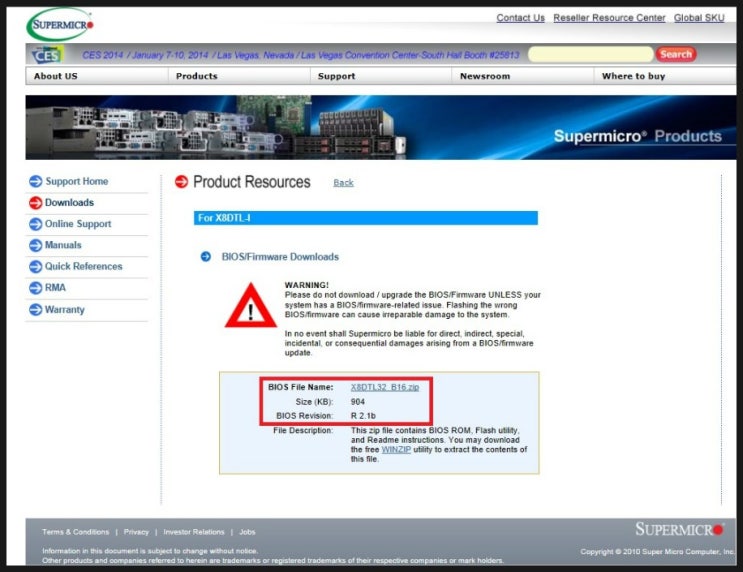Click the red arrow icon beside Product Resources
Viewport: 743px width, 572px height.
click(x=181, y=182)
